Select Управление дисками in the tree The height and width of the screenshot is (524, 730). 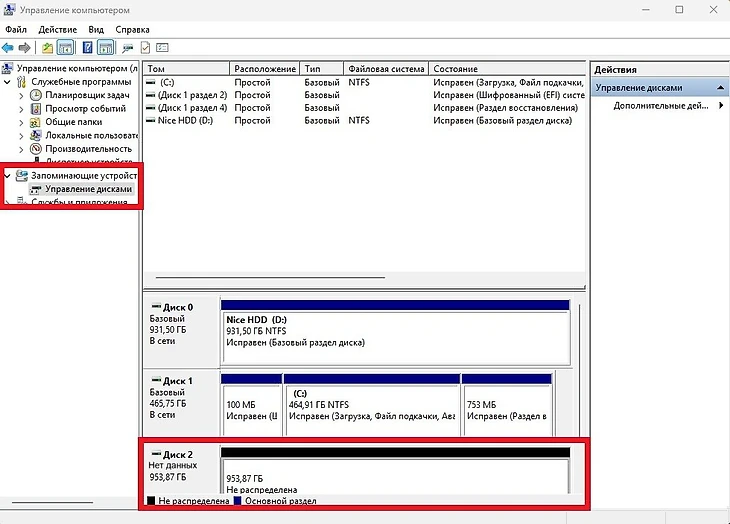[x=87, y=188]
